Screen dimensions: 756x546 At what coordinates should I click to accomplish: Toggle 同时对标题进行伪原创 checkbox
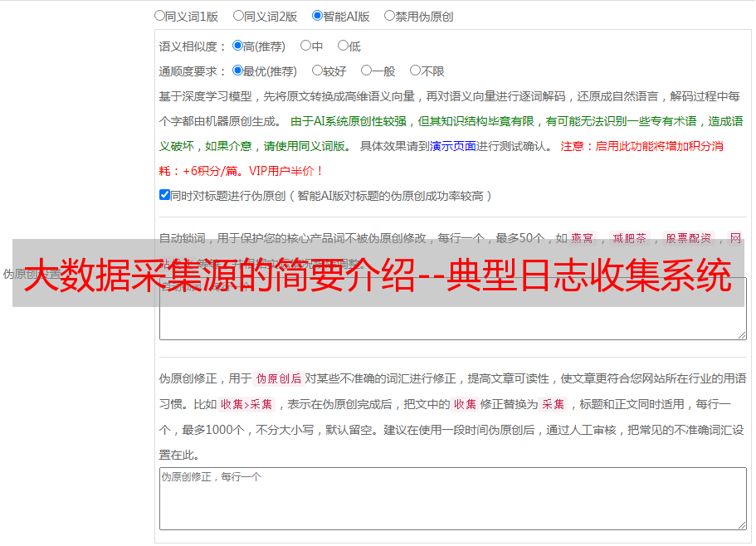click(x=164, y=195)
